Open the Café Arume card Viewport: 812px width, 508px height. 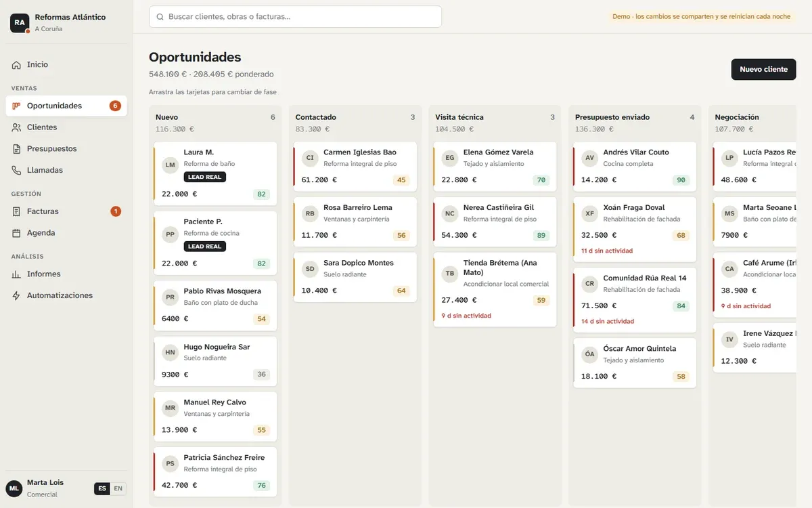click(x=754, y=284)
